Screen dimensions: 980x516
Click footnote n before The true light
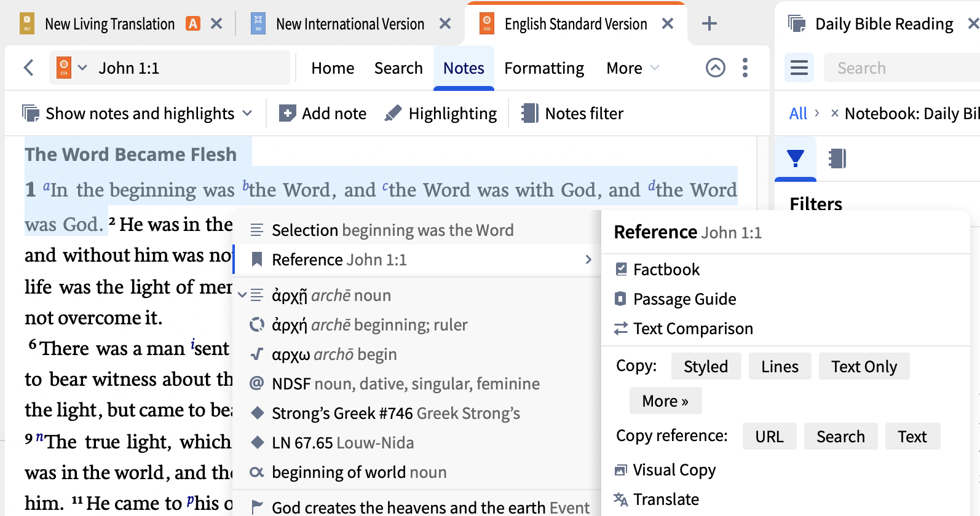[40, 438]
